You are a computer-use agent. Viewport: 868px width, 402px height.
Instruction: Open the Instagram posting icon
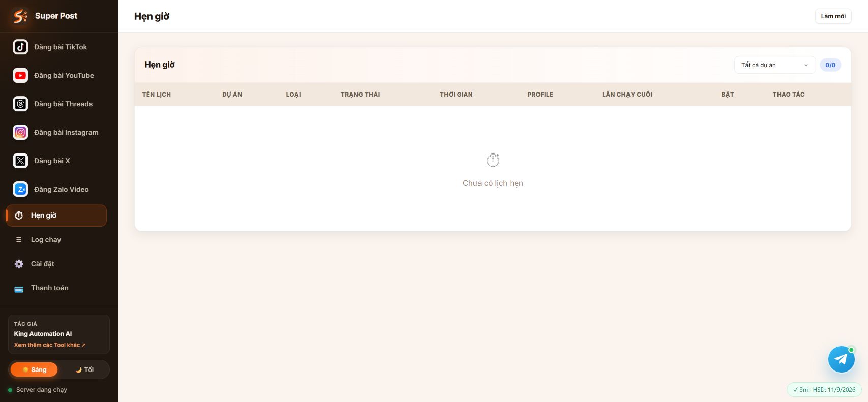[x=20, y=132]
